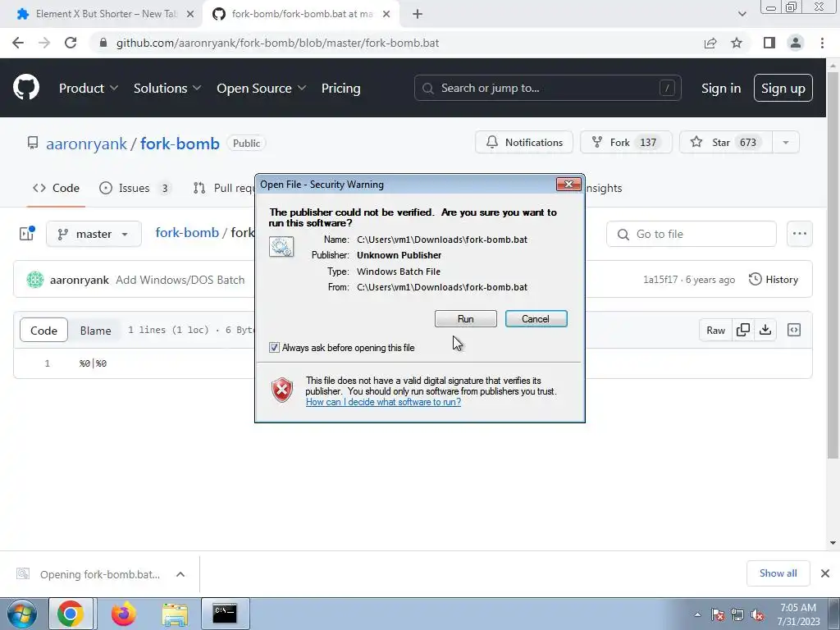
Task: Click Show all downloads
Action: 778,573
